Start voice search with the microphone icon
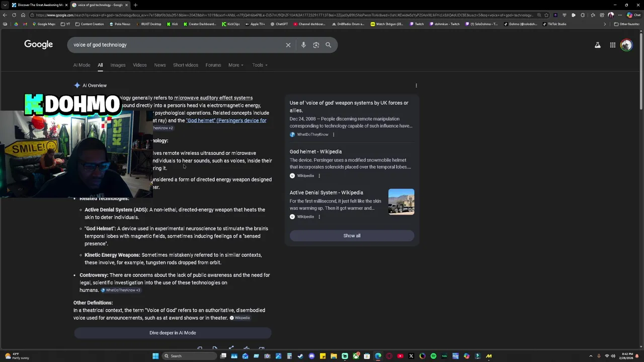This screenshot has width=644, height=362. point(303,45)
